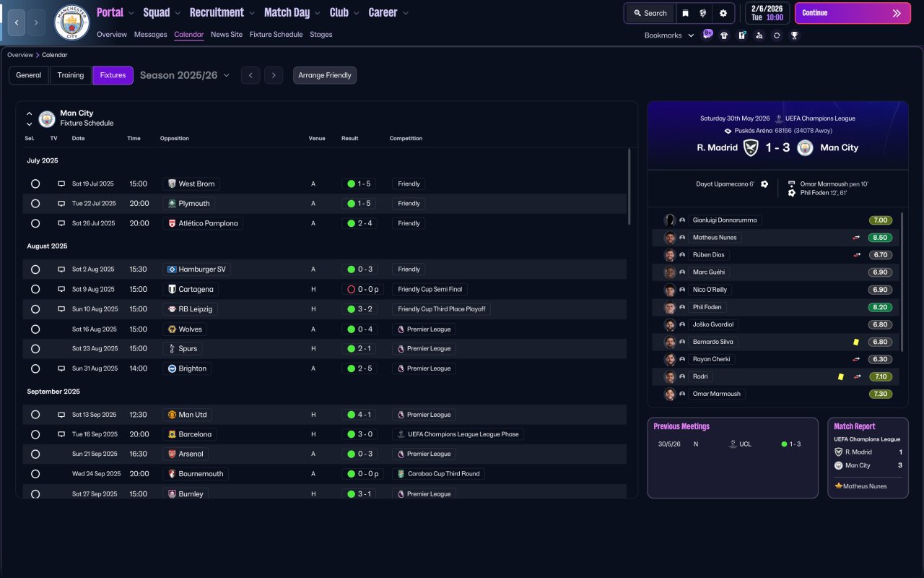Click Man City crest in match scoreline
Image resolution: width=924 pixels, height=578 pixels.
805,147
